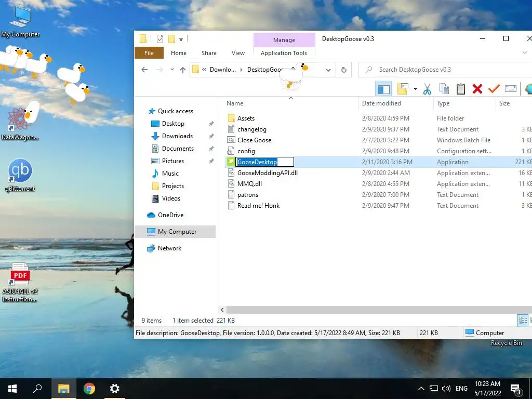The height and width of the screenshot is (399, 532).
Task: Select the patrons text file
Action: coord(248,195)
